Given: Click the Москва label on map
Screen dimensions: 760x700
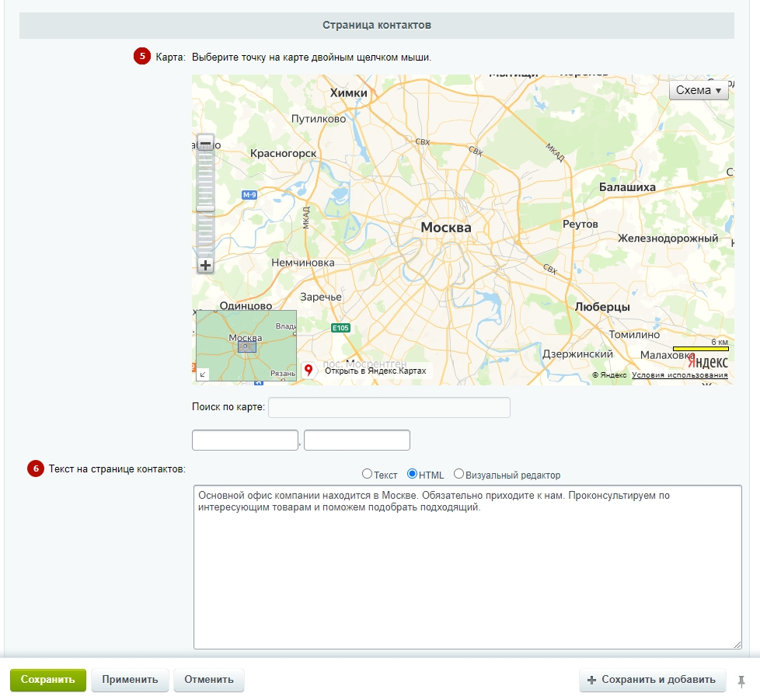Looking at the screenshot, I should [x=446, y=227].
